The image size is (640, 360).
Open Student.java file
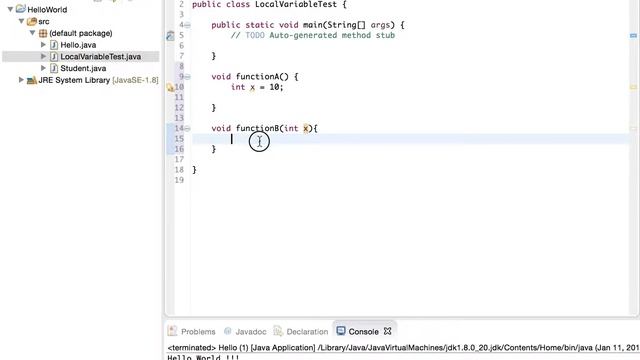click(83, 68)
